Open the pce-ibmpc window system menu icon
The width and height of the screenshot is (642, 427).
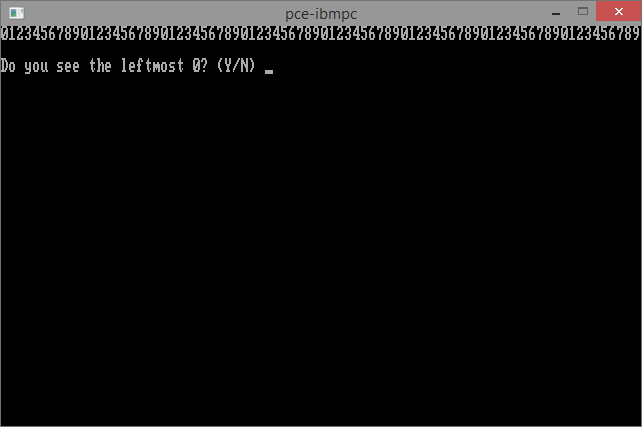(x=16, y=13)
